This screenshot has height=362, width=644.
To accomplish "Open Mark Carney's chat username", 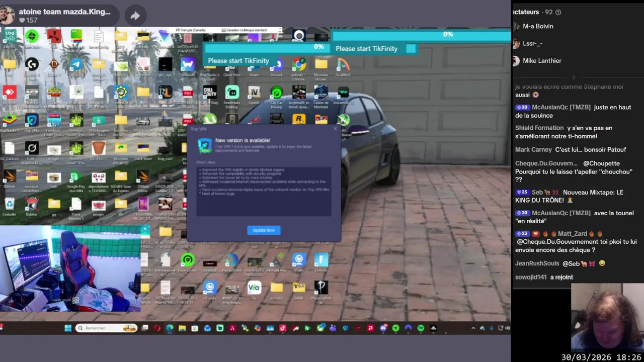I will pos(533,150).
